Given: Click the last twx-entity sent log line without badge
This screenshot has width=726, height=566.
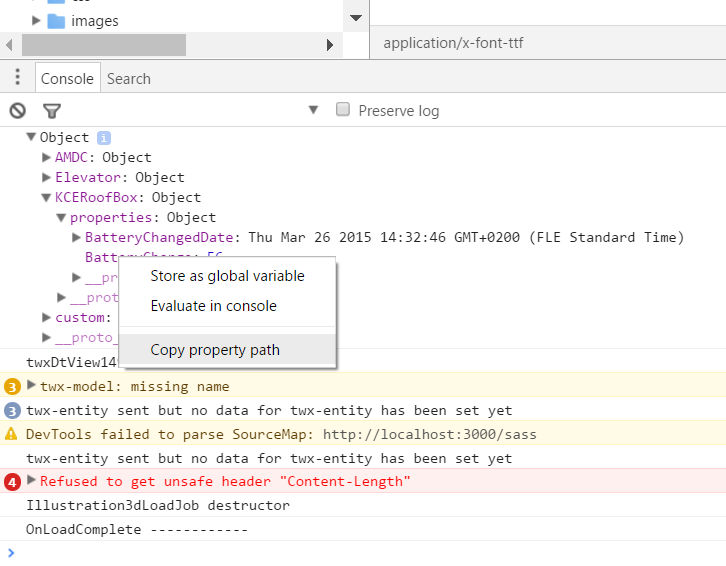Looking at the screenshot, I should [269, 459].
